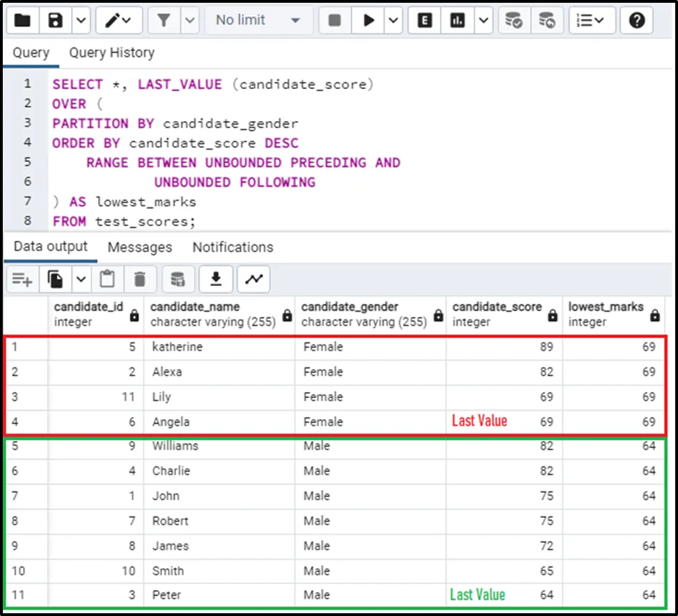
Task: Click the Open File folder icon
Action: coord(22,21)
